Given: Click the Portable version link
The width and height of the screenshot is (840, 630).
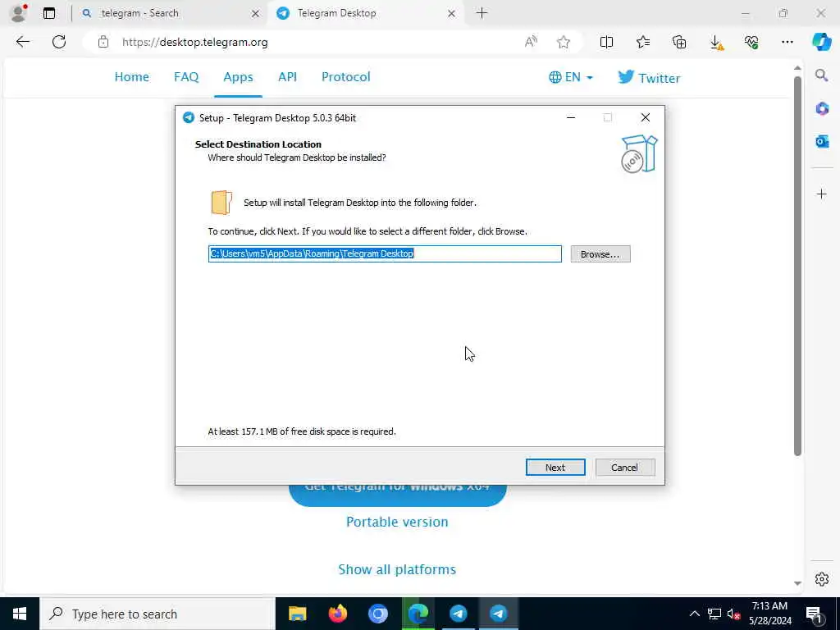Looking at the screenshot, I should (x=397, y=522).
